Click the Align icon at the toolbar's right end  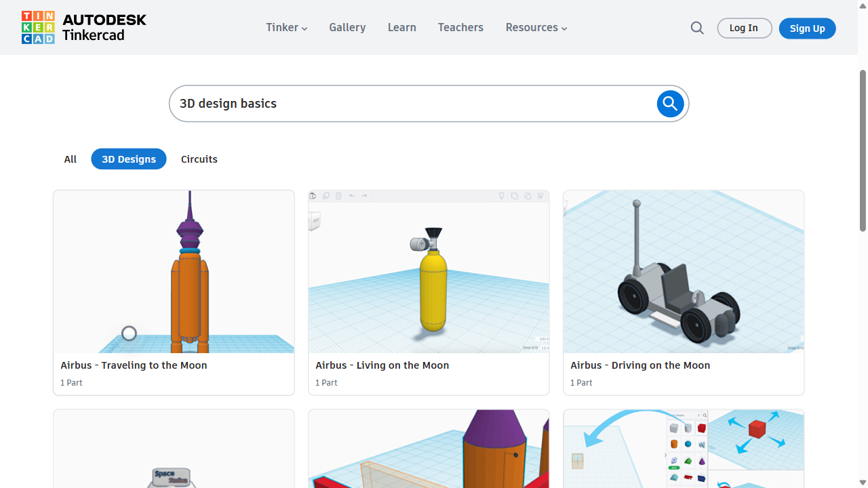(x=540, y=195)
